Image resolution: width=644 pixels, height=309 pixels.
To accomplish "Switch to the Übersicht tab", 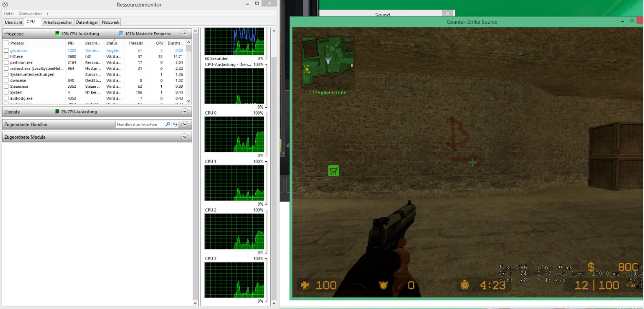I will coord(13,22).
